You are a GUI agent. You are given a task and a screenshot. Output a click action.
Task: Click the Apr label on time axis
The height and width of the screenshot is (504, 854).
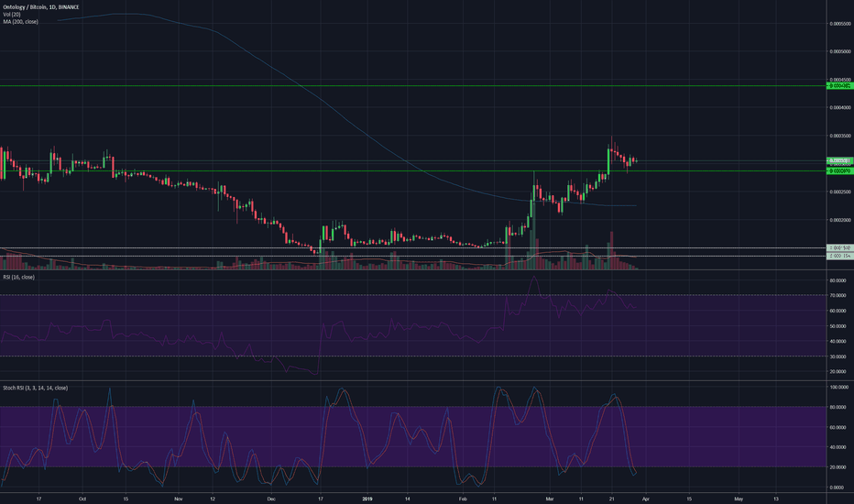click(x=645, y=499)
